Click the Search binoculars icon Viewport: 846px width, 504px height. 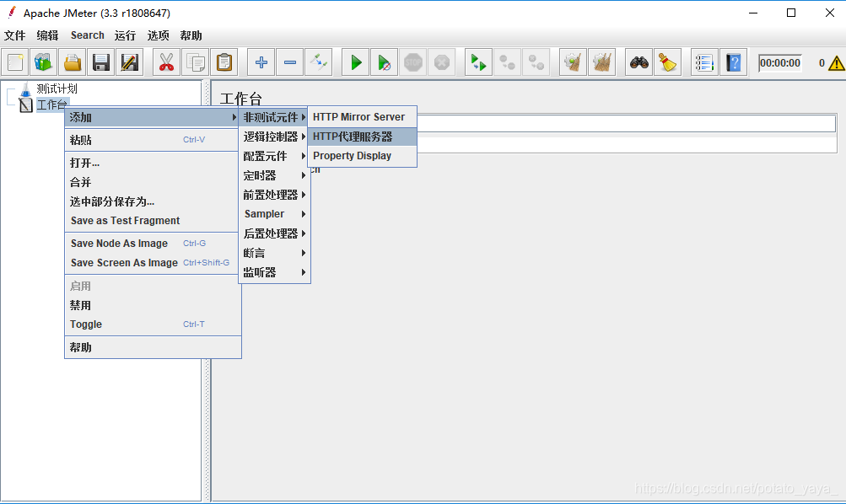click(x=639, y=62)
